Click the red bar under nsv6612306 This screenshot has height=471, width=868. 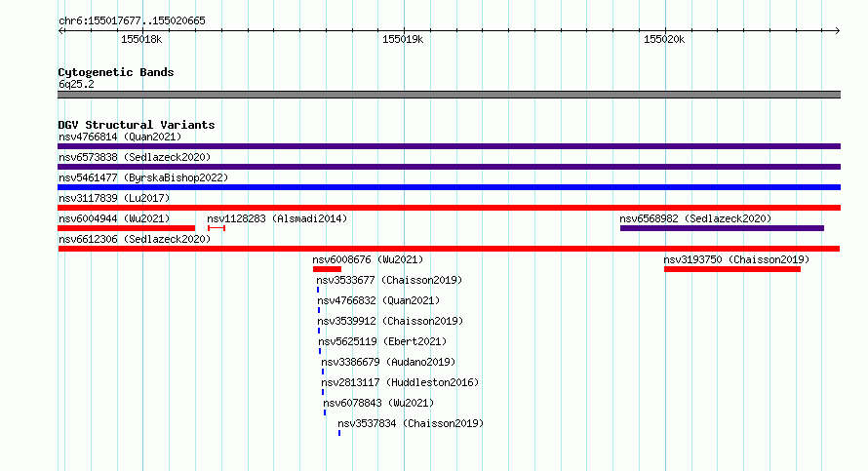pos(449,249)
